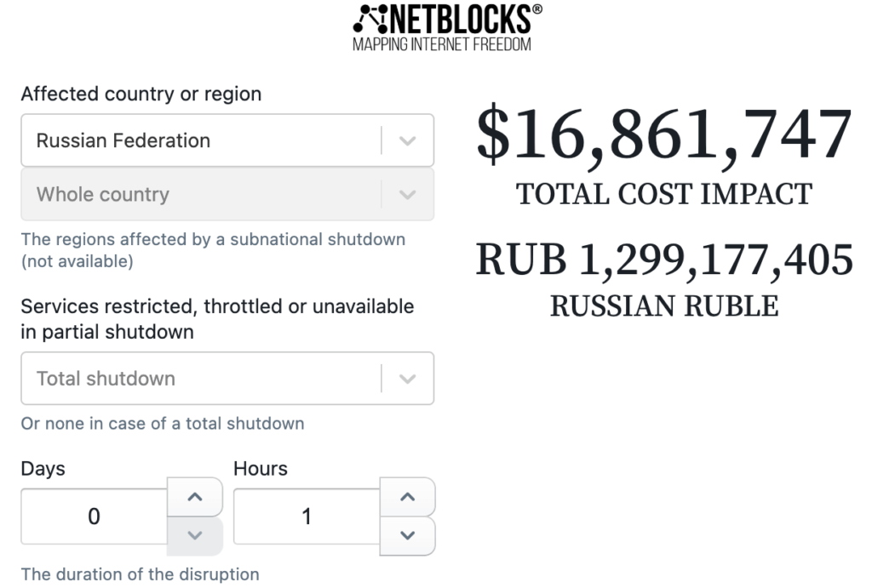Screen dimensions: 872x588
Task: Click the Services restricted label text
Action: [x=217, y=319]
